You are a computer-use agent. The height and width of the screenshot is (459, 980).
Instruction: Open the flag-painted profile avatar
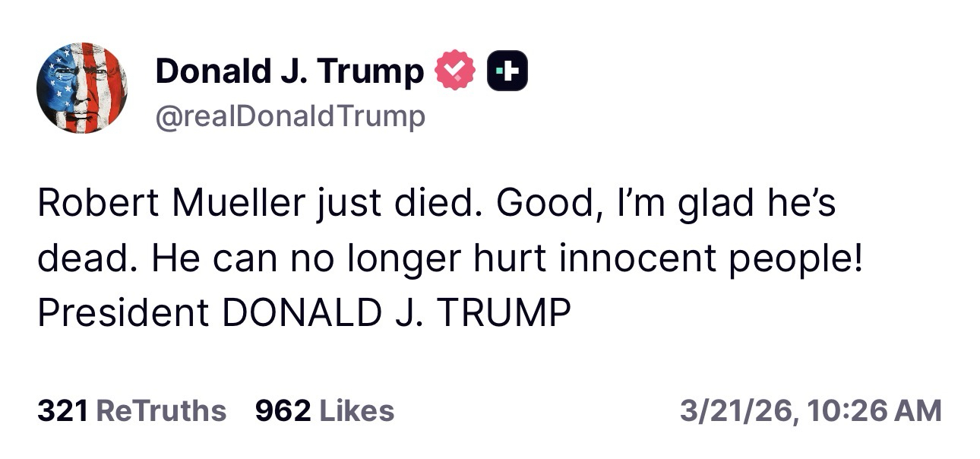(82, 88)
